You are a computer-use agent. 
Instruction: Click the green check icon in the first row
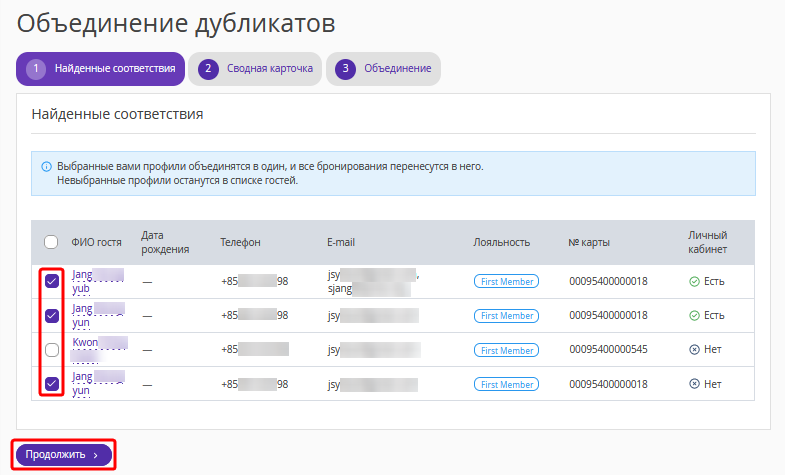coord(694,281)
